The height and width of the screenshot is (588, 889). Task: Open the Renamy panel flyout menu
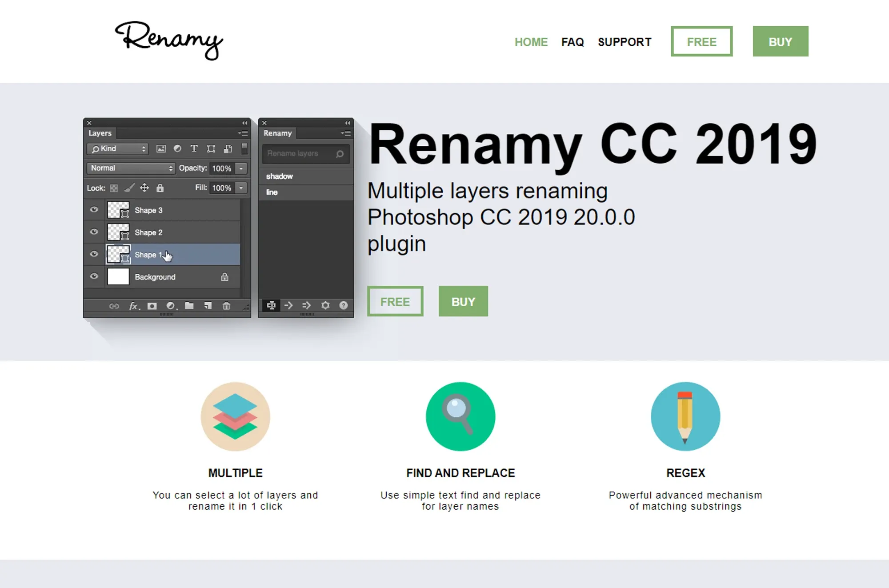pos(346,133)
